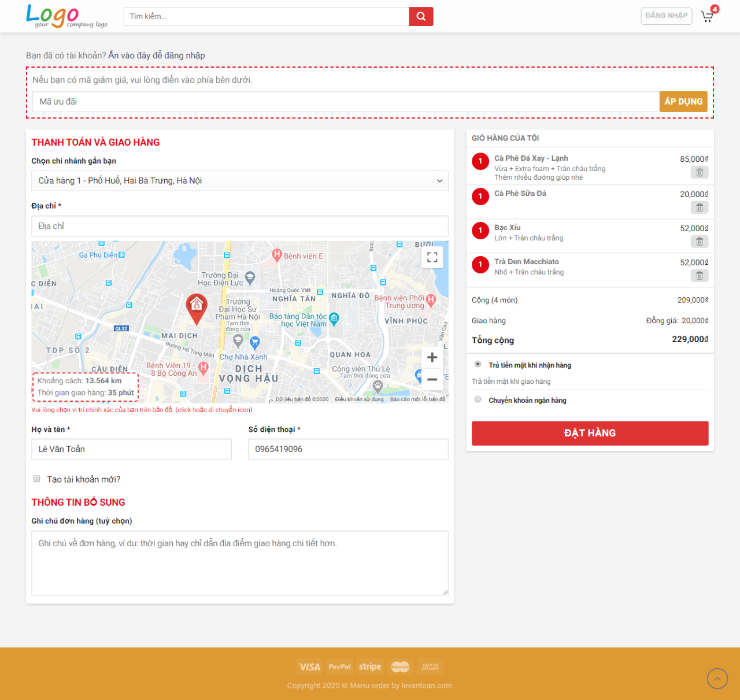Choose Chuyển khoản ngân hàng payment method

click(x=478, y=399)
